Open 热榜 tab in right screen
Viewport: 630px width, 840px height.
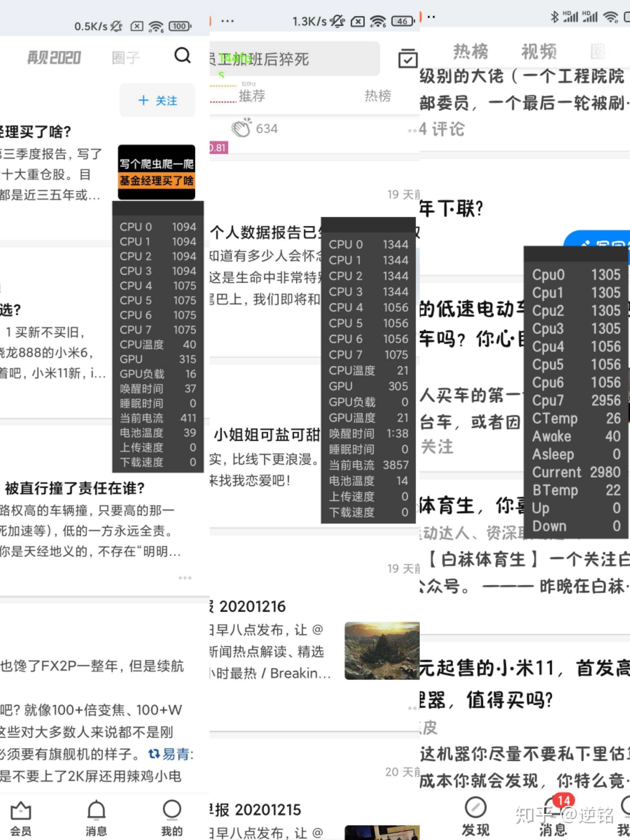[x=471, y=51]
